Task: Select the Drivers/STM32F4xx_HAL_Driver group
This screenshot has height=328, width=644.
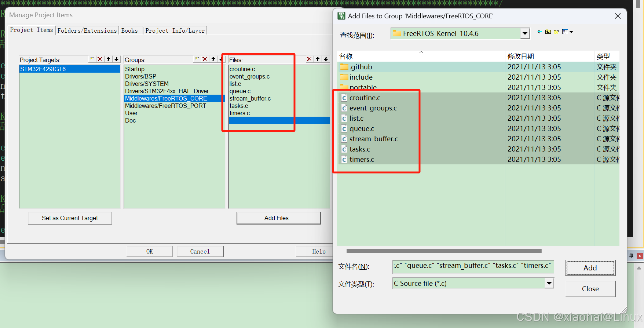Action: 167,91
